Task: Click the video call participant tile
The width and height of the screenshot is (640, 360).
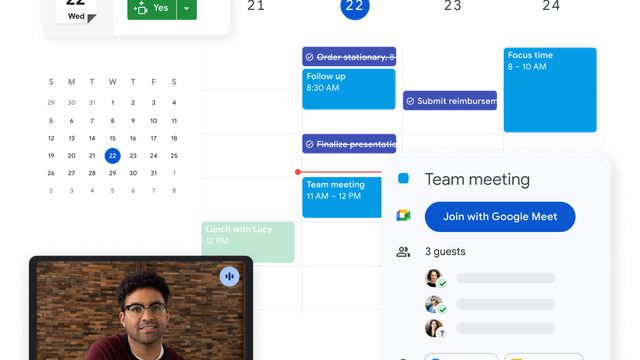Action: coord(141,310)
